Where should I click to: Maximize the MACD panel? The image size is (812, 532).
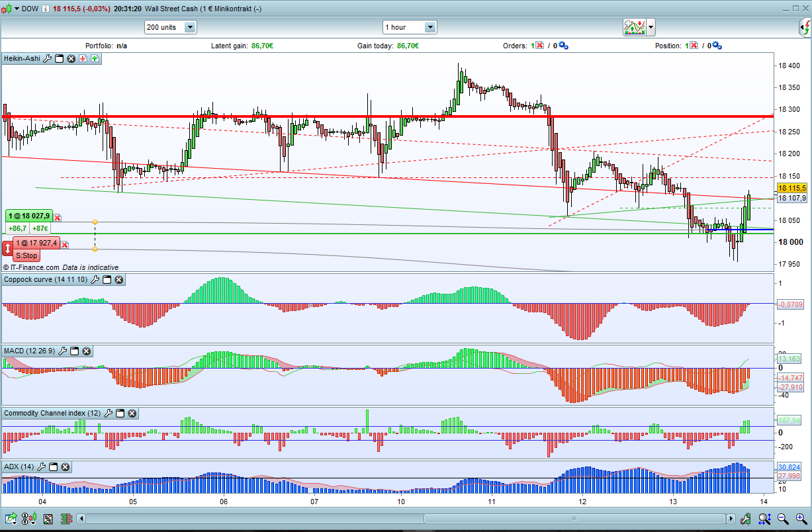tap(74, 351)
